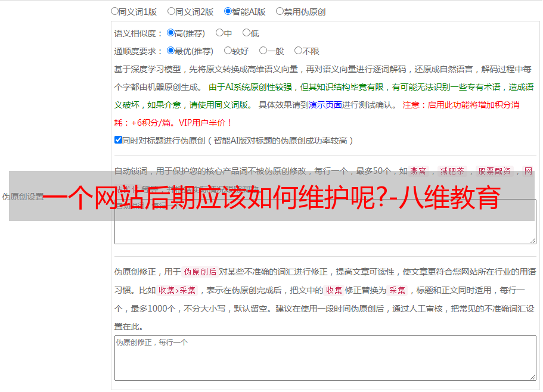Viewport: 543px width, 392px height.
Task: Grab the 伪原创修正 textarea resize handle
Action: (x=533, y=377)
